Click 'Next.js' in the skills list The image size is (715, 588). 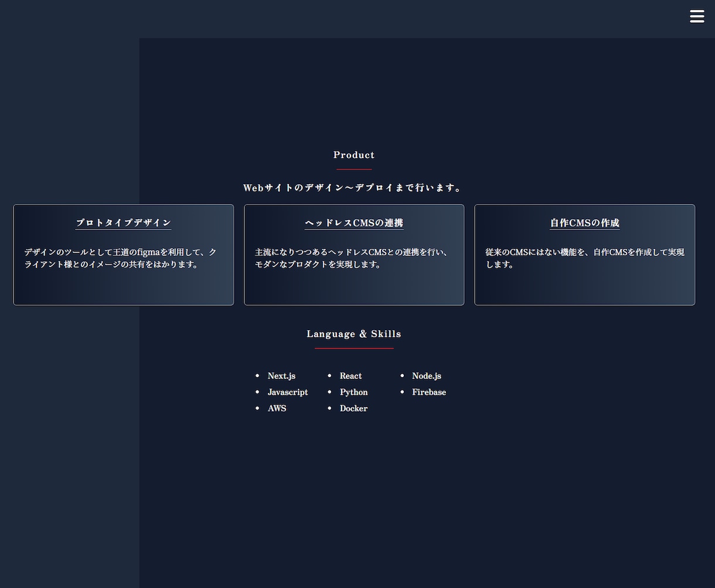click(x=281, y=376)
